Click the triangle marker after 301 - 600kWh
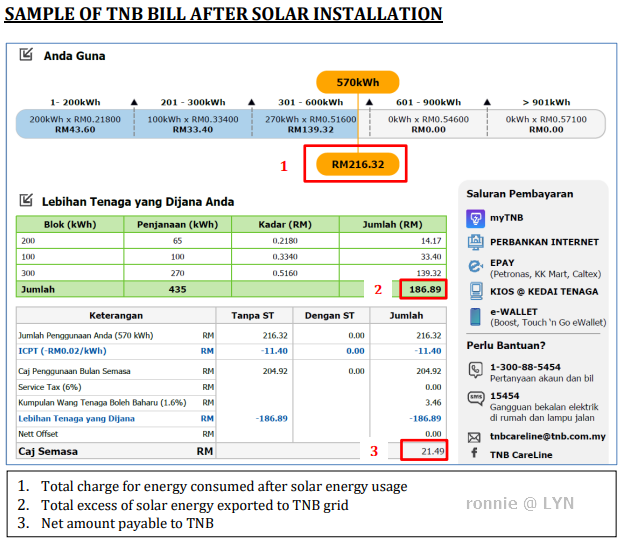The height and width of the screenshot is (551, 628). point(369,103)
